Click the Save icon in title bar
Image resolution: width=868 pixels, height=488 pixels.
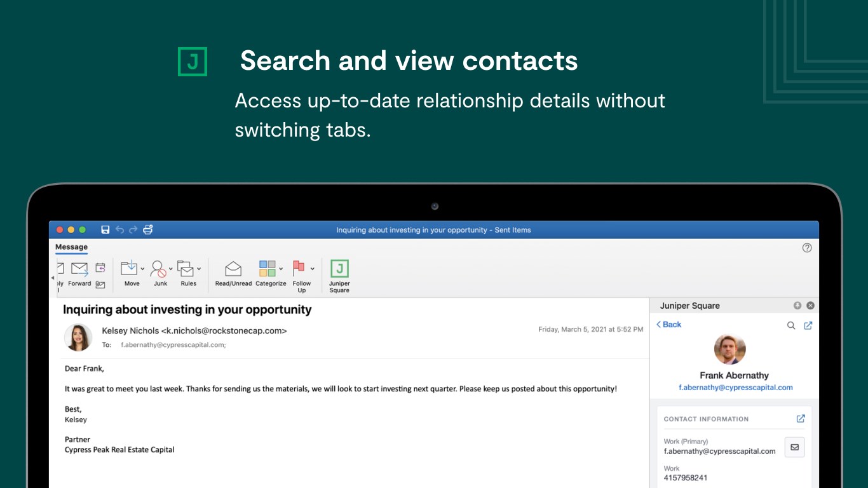[105, 229]
